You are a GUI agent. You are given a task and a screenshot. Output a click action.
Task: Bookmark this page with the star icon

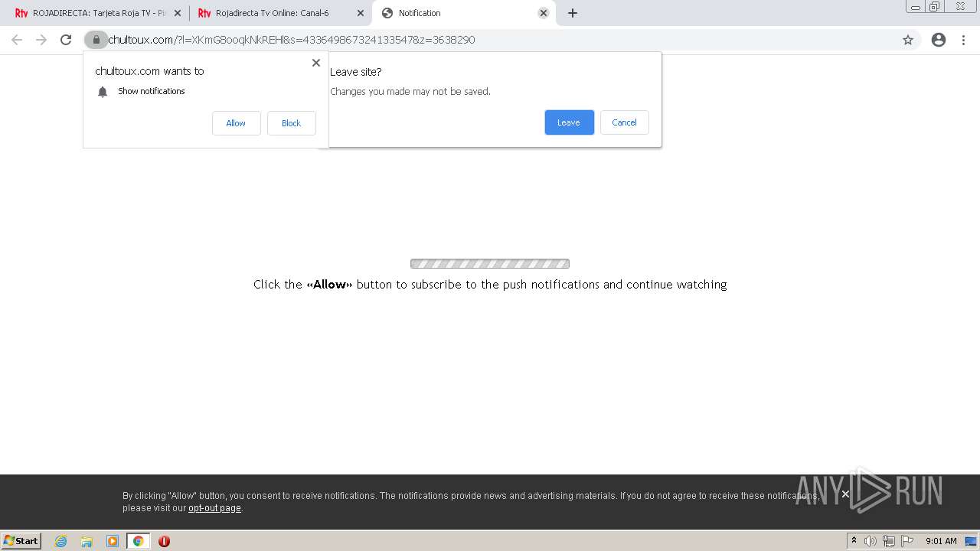[x=908, y=40]
